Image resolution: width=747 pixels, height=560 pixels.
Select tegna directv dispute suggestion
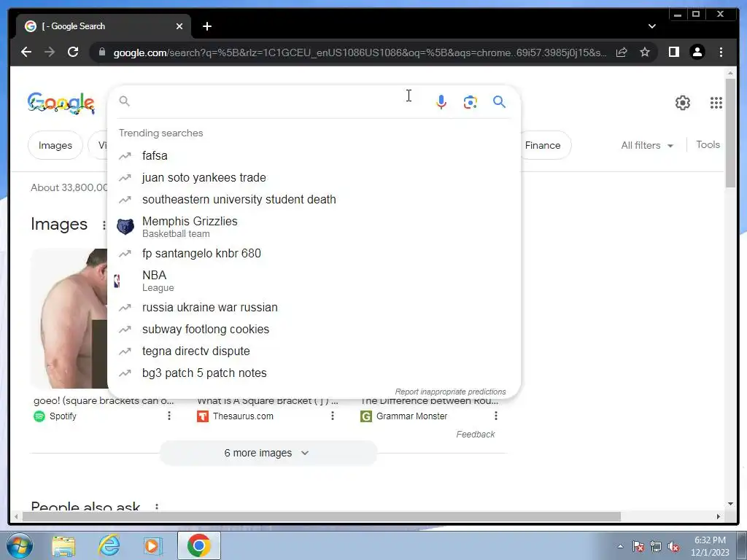pyautogui.click(x=314, y=351)
